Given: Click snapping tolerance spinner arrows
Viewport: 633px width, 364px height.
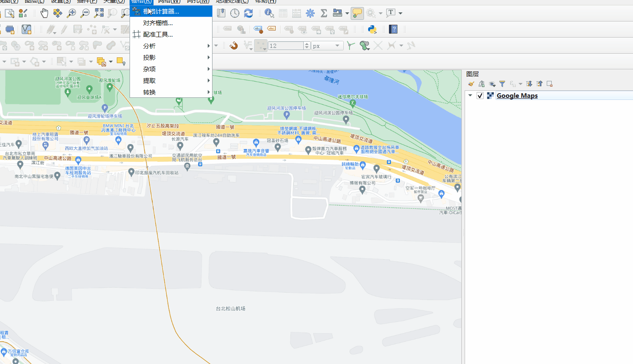Looking at the screenshot, I should 307,46.
